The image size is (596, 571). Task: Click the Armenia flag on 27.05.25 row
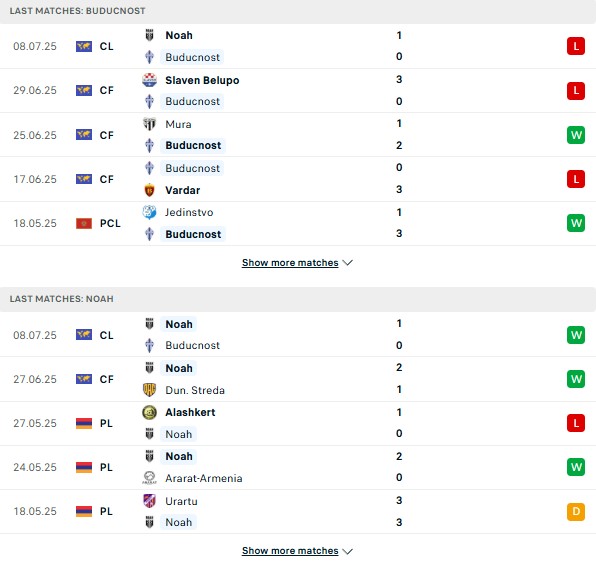(x=84, y=423)
